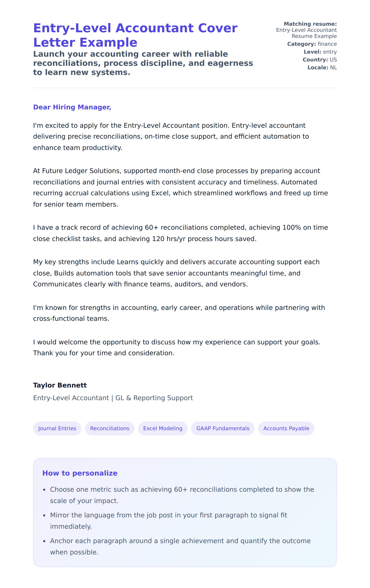Click the 'Level: entry' metadata line
This screenshot has width=370, height=588.
click(320, 52)
